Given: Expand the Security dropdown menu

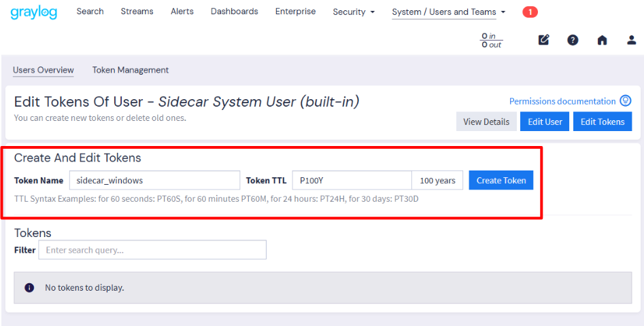Looking at the screenshot, I should click(x=354, y=12).
